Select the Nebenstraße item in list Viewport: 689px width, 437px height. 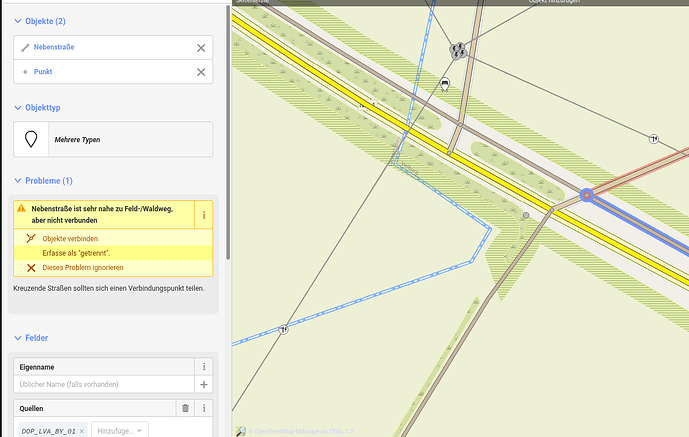click(54, 47)
